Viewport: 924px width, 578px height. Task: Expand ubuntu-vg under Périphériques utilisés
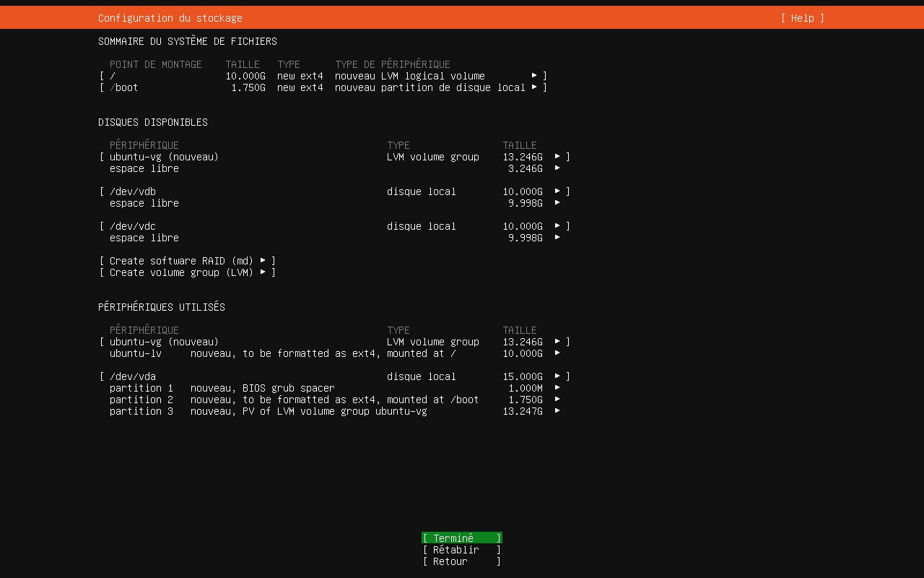(x=335, y=342)
